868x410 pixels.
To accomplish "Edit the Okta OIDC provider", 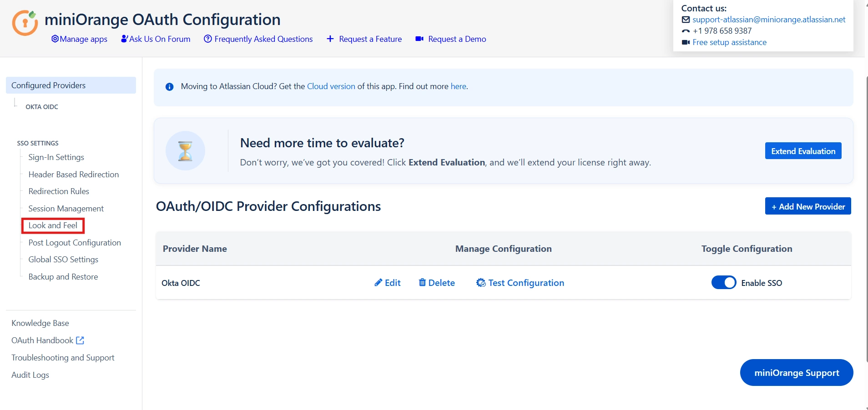I will coord(388,283).
